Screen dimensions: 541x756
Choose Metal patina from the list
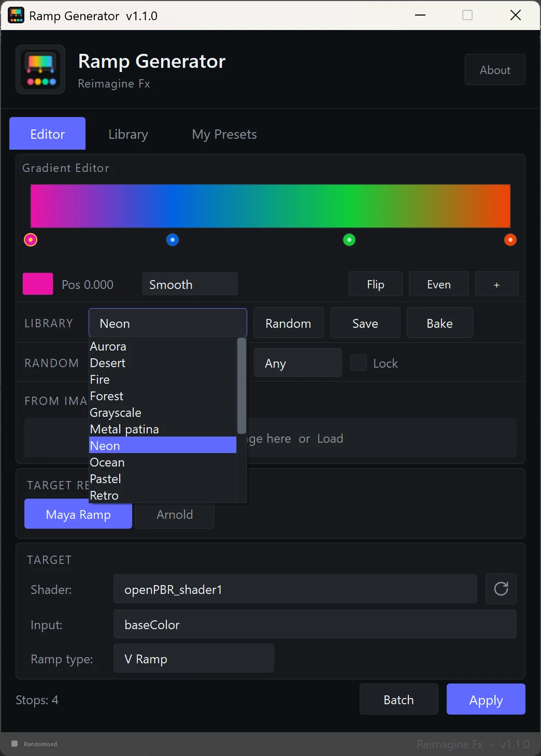[163, 429]
